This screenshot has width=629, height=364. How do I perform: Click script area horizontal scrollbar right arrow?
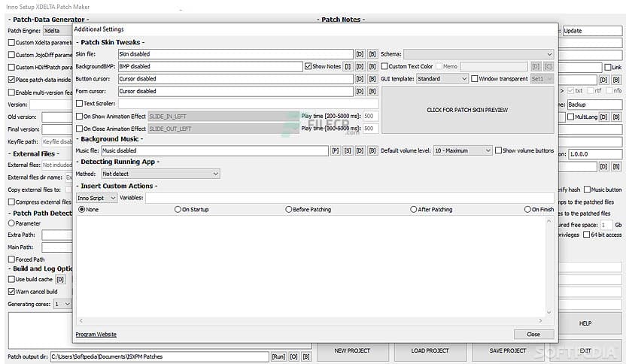point(540,320)
